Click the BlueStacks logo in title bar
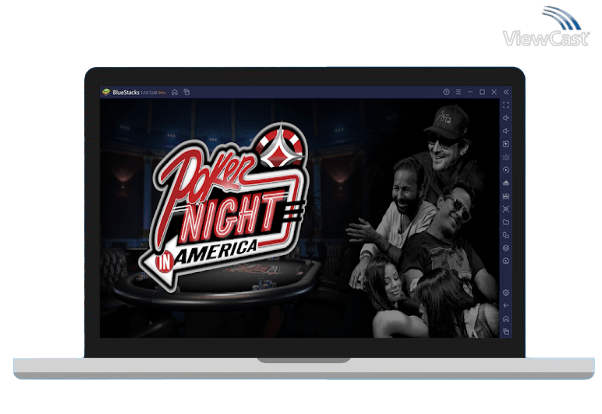Viewport: 602px width, 414px height. [x=106, y=92]
